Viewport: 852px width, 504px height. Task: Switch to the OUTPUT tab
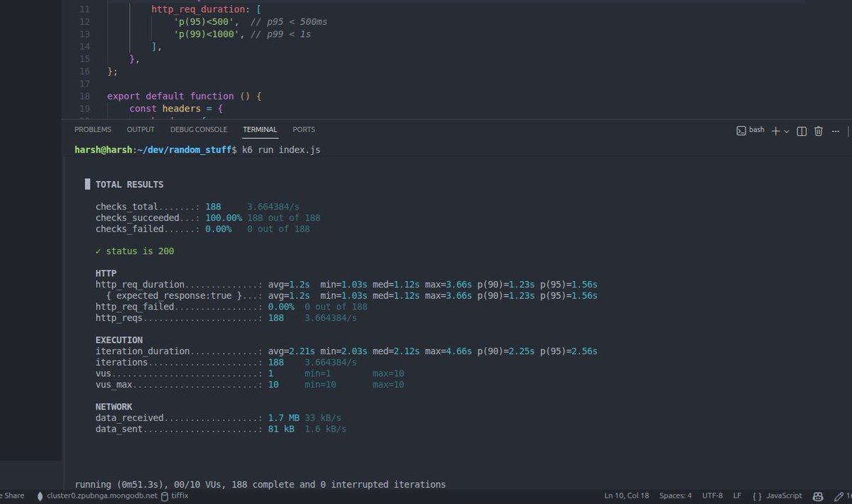[141, 130]
